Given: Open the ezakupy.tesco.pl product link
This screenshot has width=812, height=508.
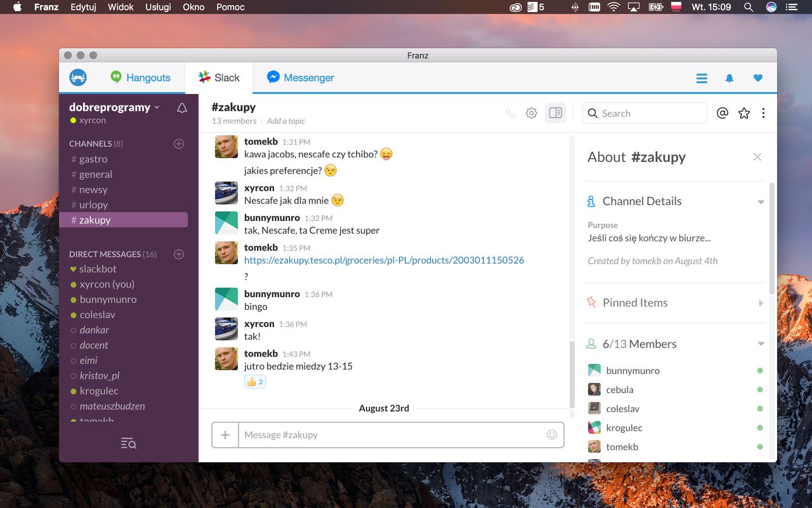Looking at the screenshot, I should pyautogui.click(x=384, y=260).
